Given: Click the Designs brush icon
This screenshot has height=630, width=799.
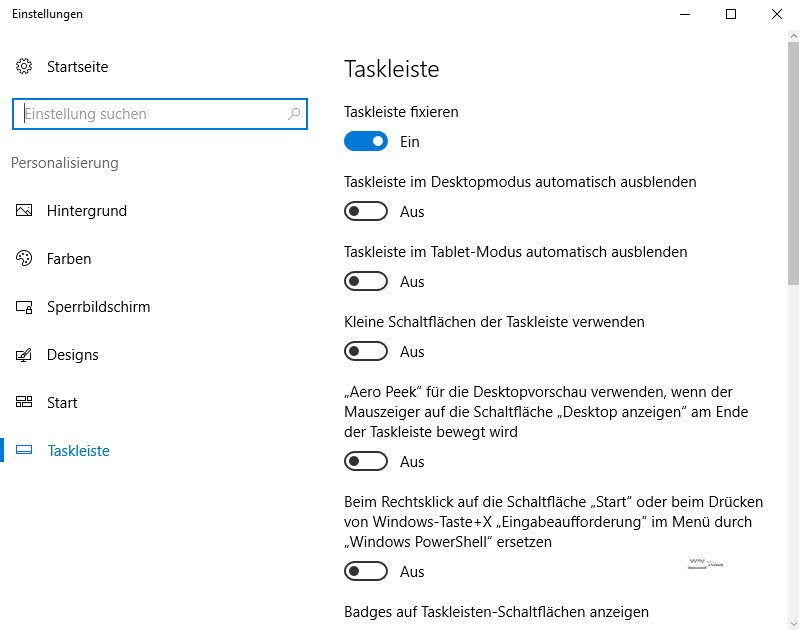Looking at the screenshot, I should click(x=24, y=355).
